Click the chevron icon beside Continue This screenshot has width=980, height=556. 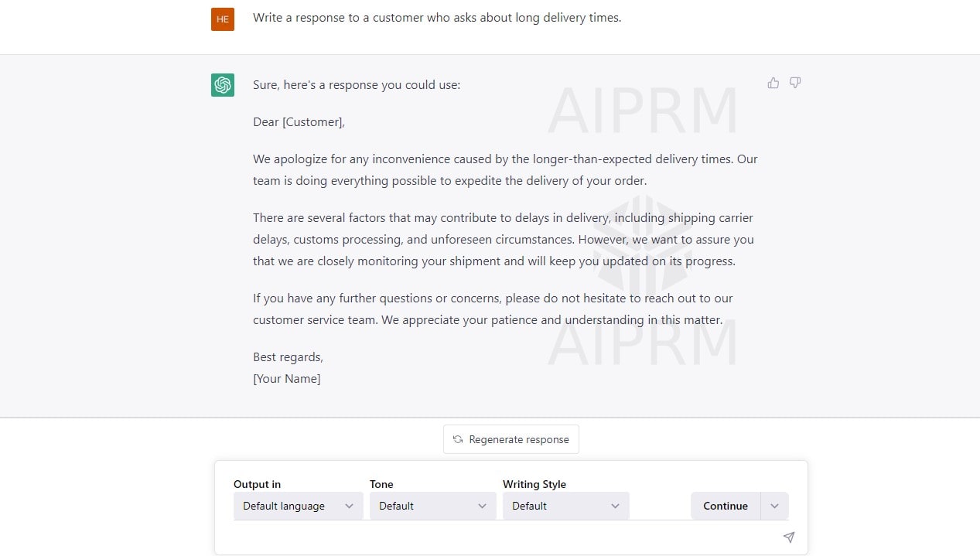[x=774, y=506]
